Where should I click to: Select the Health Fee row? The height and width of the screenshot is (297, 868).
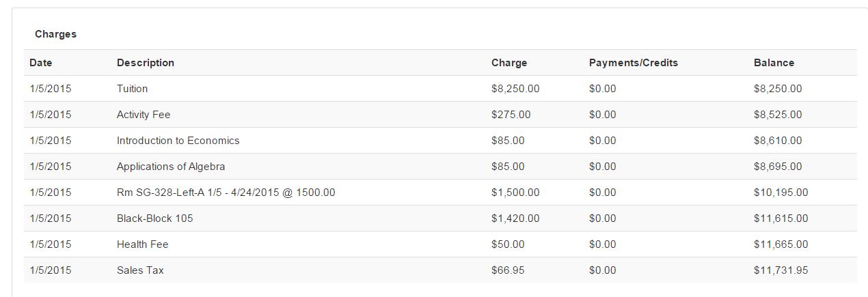[440, 244]
